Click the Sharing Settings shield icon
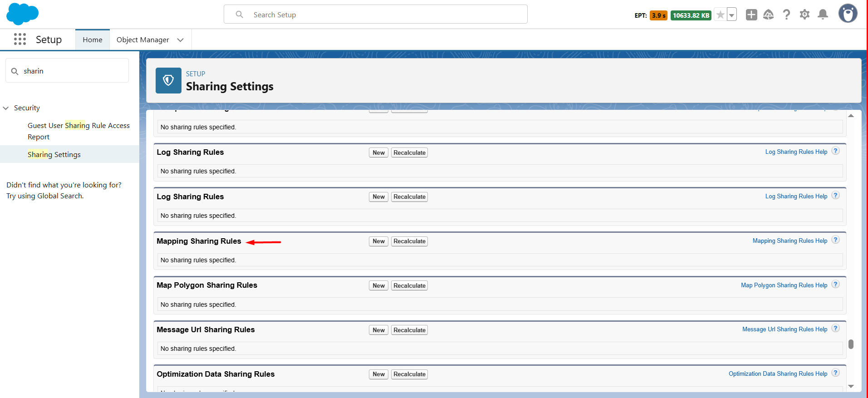The image size is (868, 398). pos(168,80)
